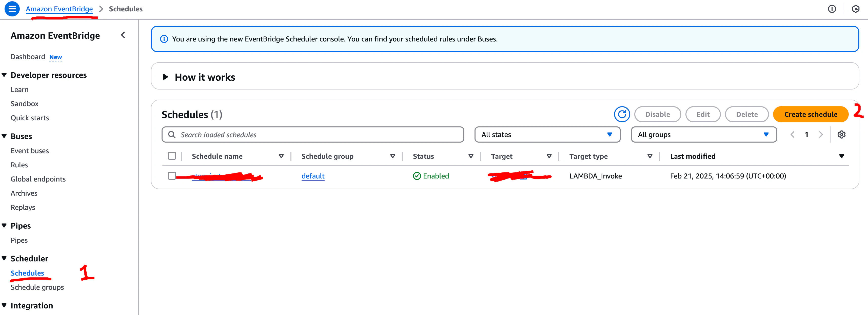868x315 pixels.
Task: Open Archives
Action: tap(24, 193)
